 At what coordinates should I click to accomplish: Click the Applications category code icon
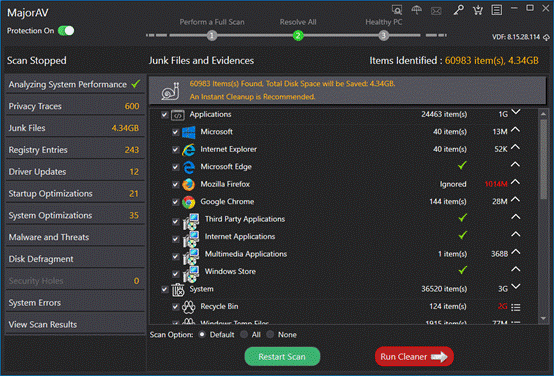coord(178,115)
